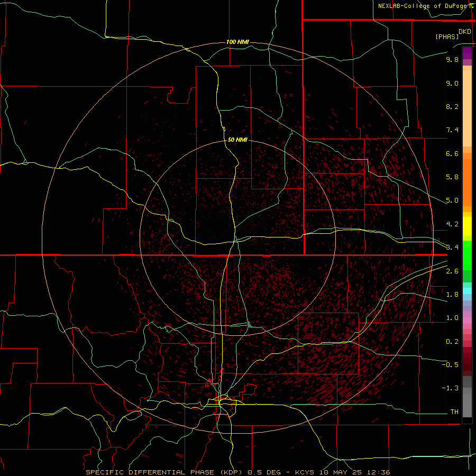This screenshot has width=476, height=476.
Task: Click the "KCYS" radar site identifier
Action: [x=305, y=472]
